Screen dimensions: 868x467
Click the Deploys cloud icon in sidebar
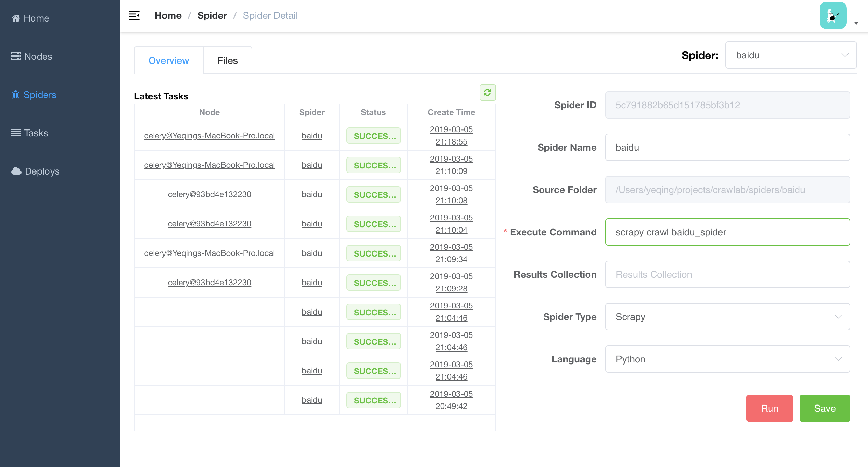pyautogui.click(x=16, y=171)
